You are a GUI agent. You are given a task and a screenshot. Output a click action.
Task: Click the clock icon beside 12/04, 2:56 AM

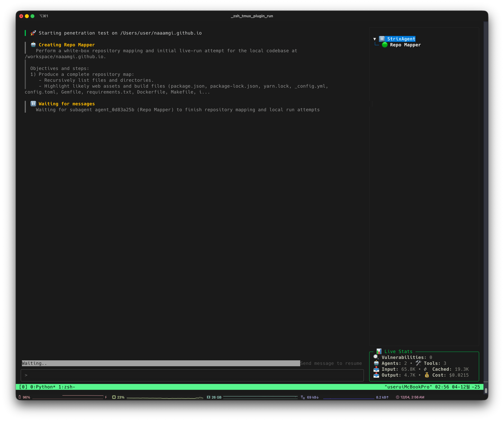[x=397, y=397]
